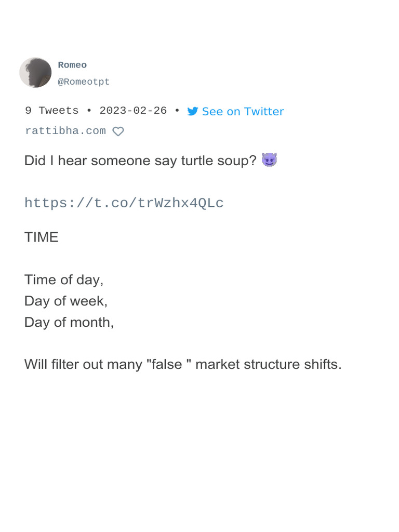
Task: Like the thread with the heart icon
Action: (x=118, y=131)
